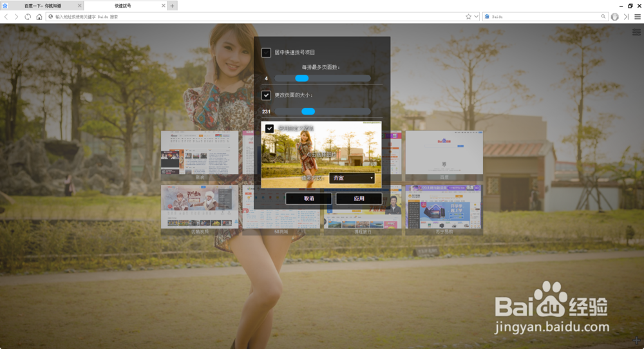Close the 百度一下 tab
The height and width of the screenshot is (349, 644).
coord(80,6)
